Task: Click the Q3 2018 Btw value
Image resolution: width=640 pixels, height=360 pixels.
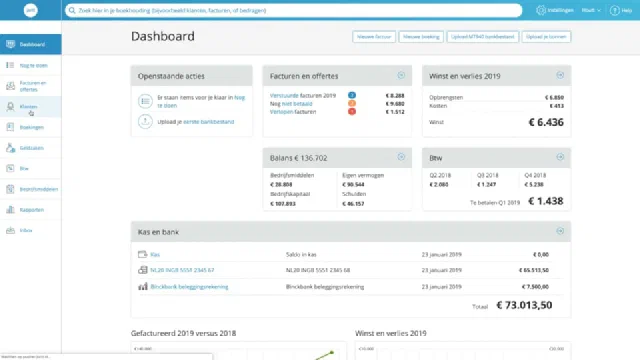Action: pos(487,184)
